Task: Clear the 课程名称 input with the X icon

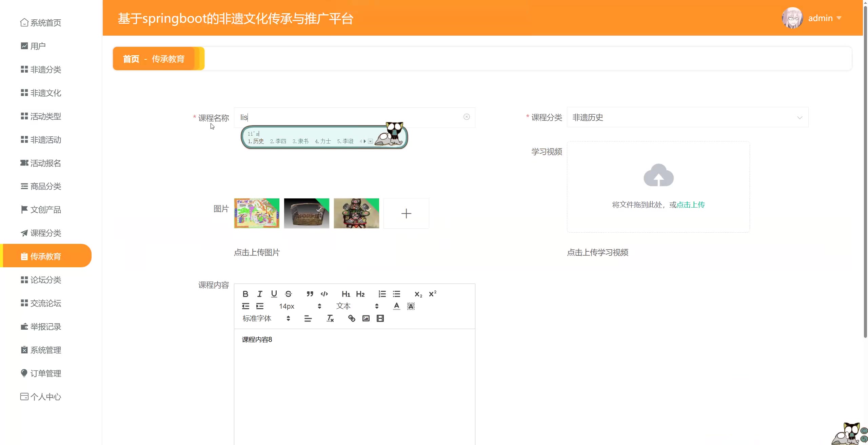Action: click(467, 117)
